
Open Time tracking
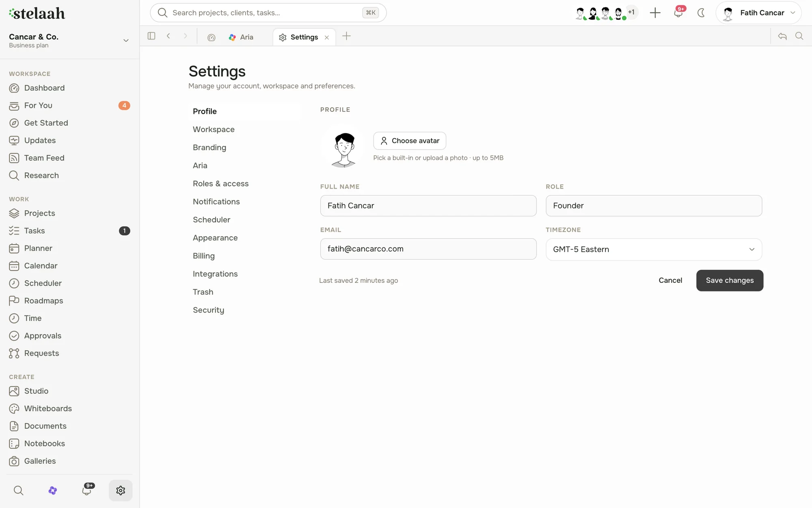click(69, 318)
